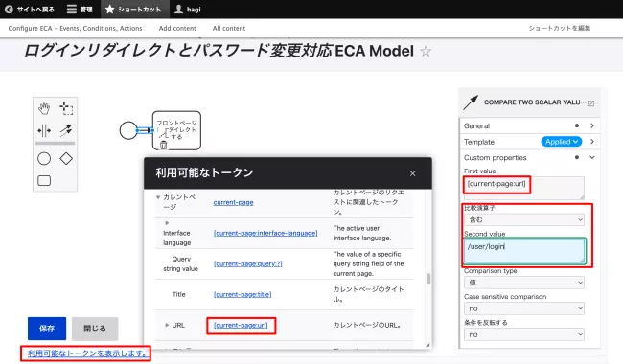Select the lasso selection tool
The height and width of the screenshot is (364, 623).
tap(66, 108)
